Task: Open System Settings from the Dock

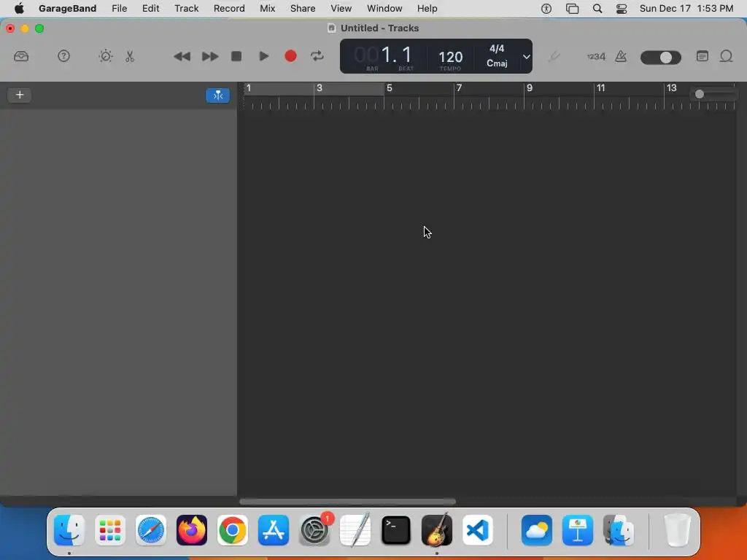Action: pyautogui.click(x=314, y=530)
